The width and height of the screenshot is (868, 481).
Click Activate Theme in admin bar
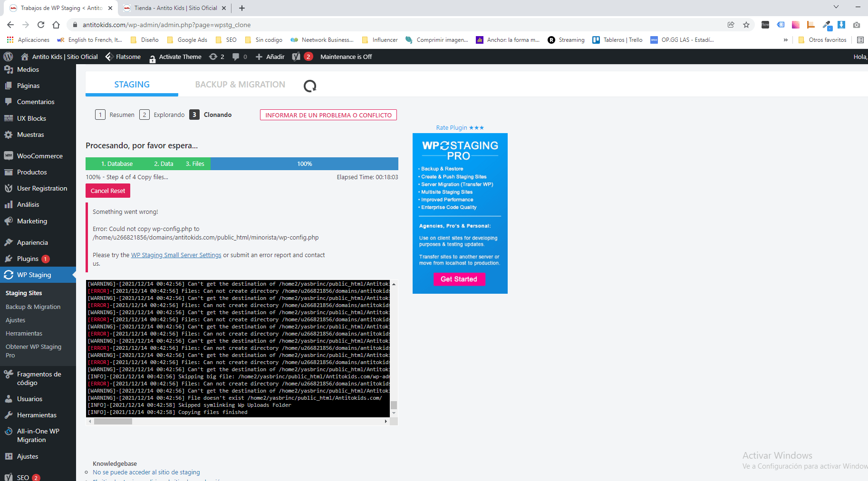(175, 57)
